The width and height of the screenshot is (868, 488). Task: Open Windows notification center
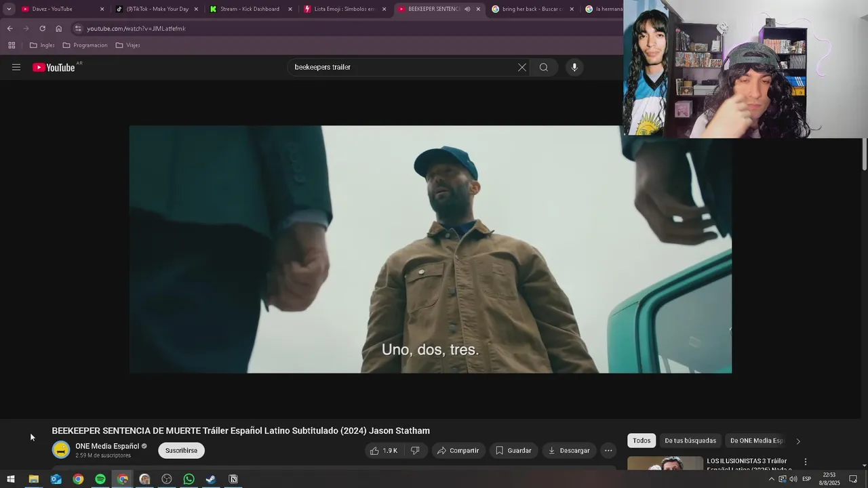[x=854, y=479]
